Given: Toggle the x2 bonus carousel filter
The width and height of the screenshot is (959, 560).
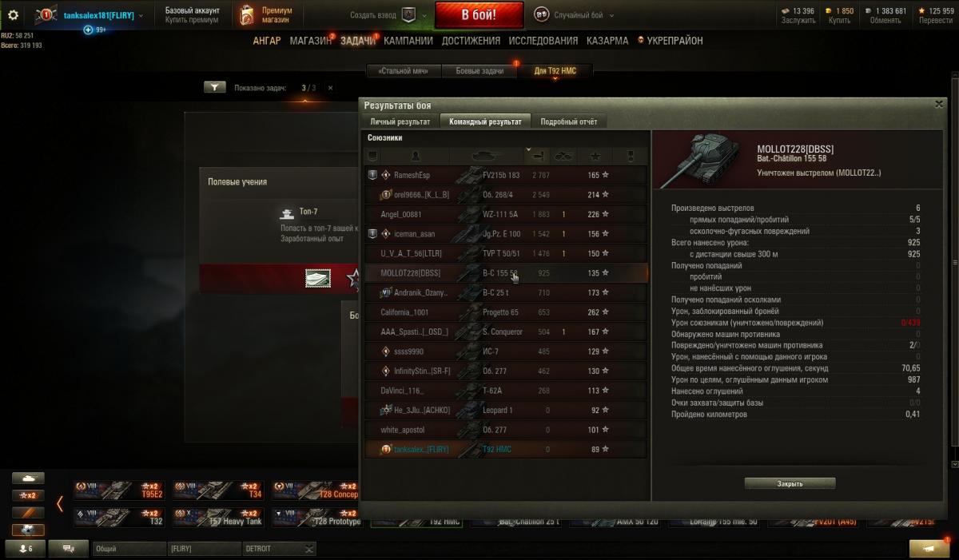Looking at the screenshot, I should [28, 495].
